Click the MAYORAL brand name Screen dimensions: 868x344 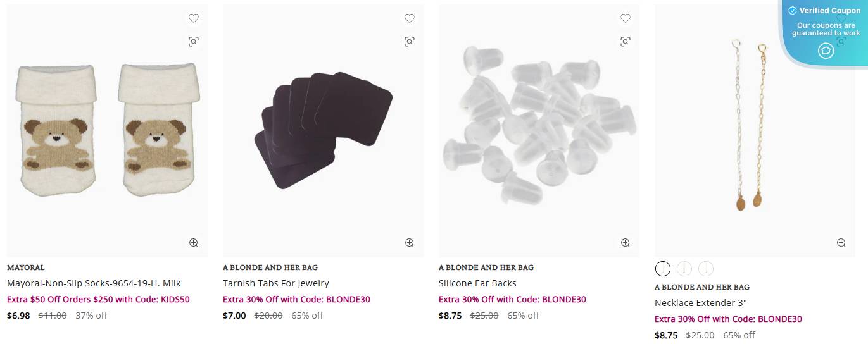[26, 267]
